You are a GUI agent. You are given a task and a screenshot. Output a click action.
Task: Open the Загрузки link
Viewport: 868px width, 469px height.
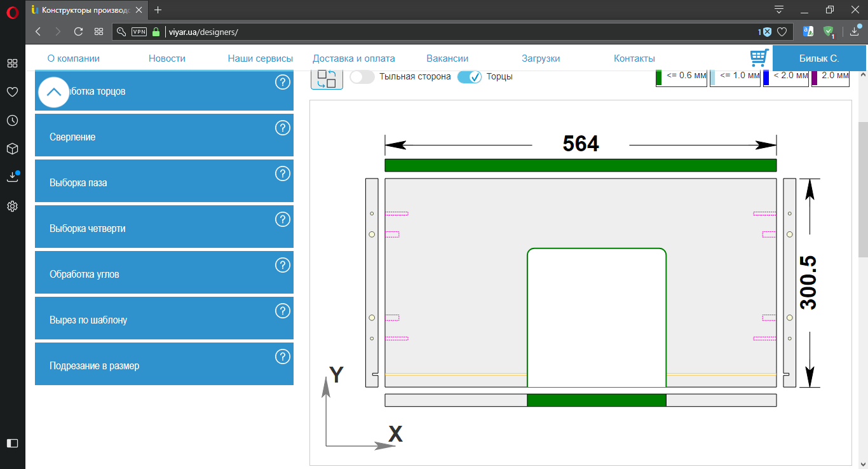(x=541, y=58)
